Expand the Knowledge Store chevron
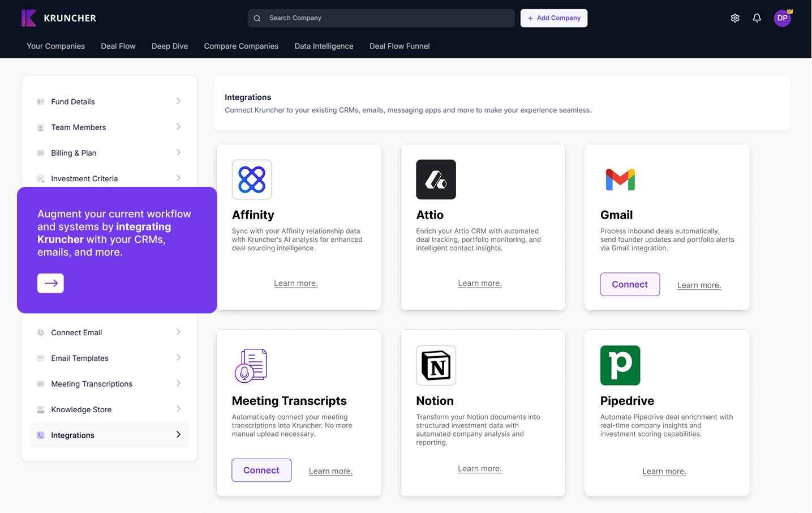 pos(178,409)
